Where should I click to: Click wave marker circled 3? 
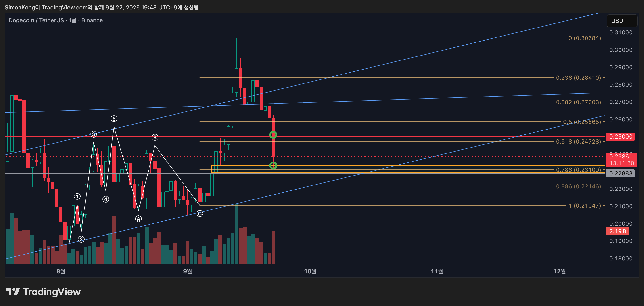point(93,134)
